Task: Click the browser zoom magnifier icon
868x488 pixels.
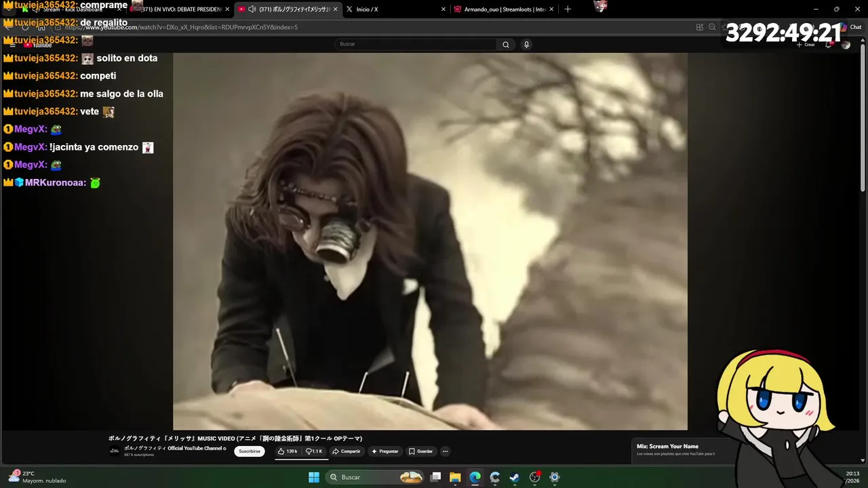Action: (x=712, y=27)
